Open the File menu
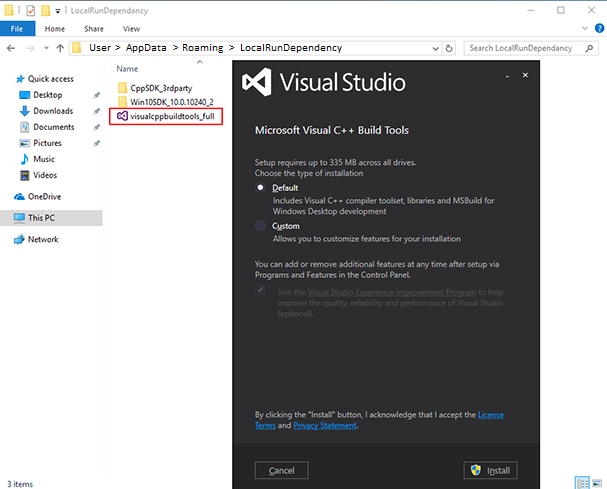The height and width of the screenshot is (489, 607). pyautogui.click(x=17, y=29)
